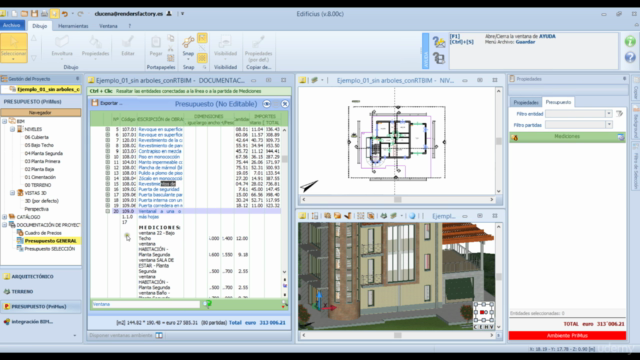Screen dimensions: 640x360
Task: Switch to the Herramientas ribbon tab
Action: [x=73, y=26]
